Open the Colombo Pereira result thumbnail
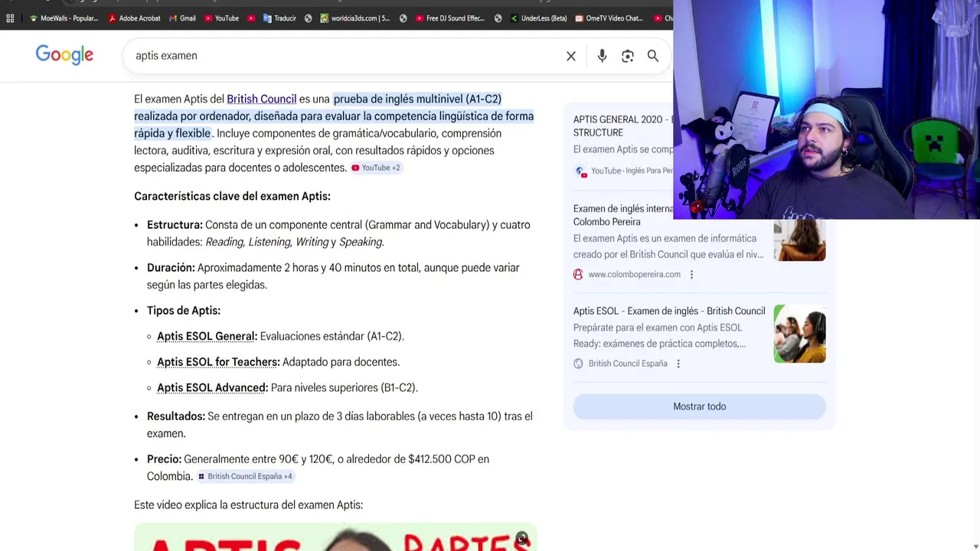980x551 pixels. [x=799, y=240]
